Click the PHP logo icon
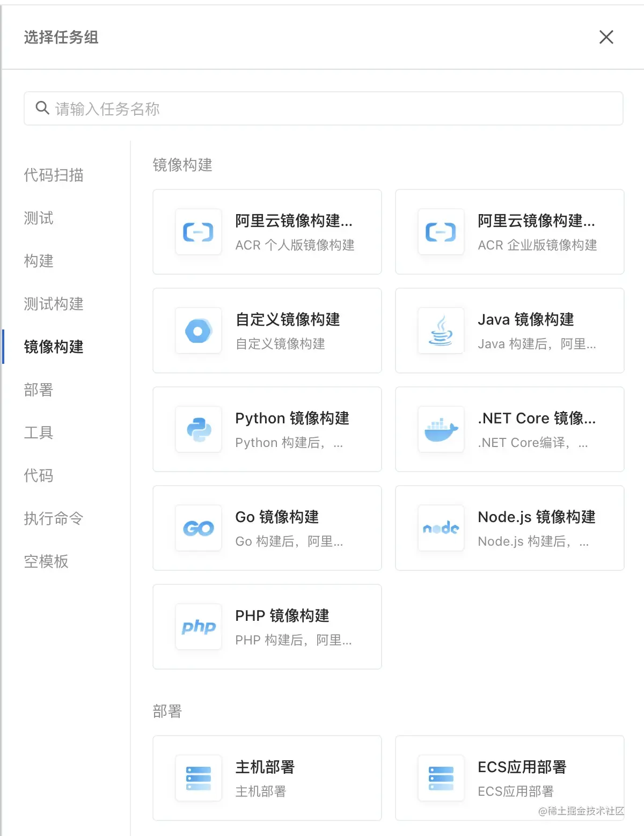Image resolution: width=644 pixels, height=836 pixels. (199, 627)
